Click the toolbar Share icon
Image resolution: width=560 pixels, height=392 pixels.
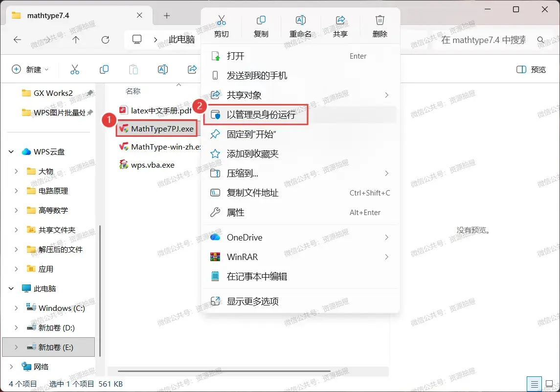coord(192,69)
